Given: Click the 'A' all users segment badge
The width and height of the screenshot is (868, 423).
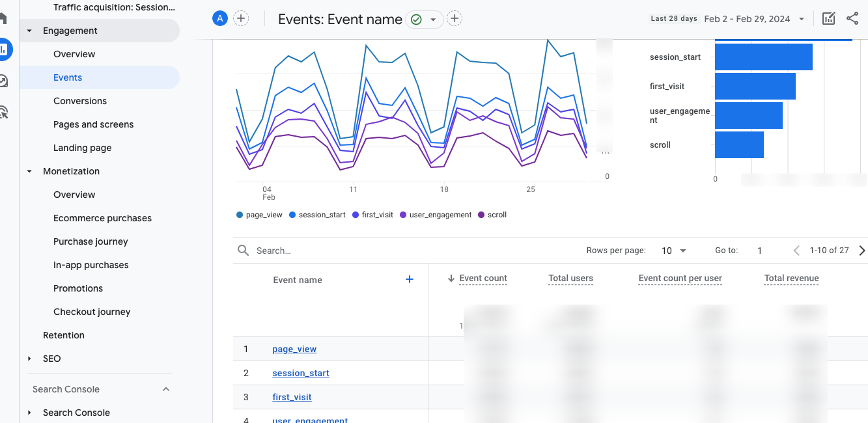Looking at the screenshot, I should coord(220,18).
